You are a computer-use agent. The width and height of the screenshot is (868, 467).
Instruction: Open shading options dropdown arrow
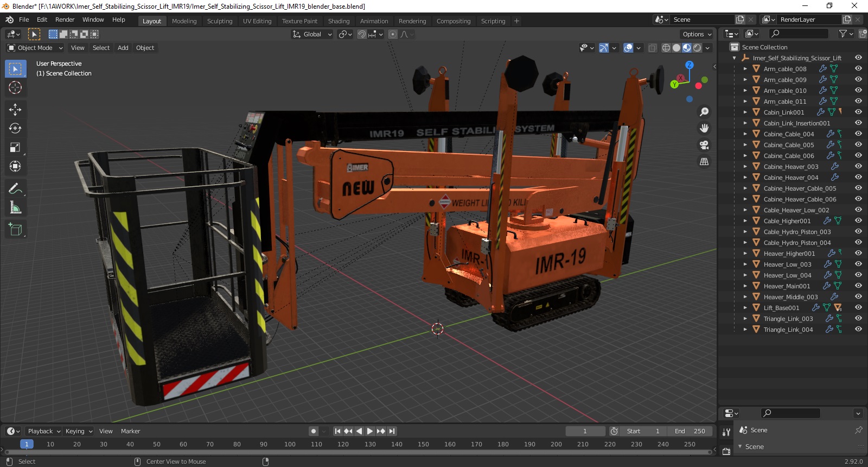tap(707, 48)
